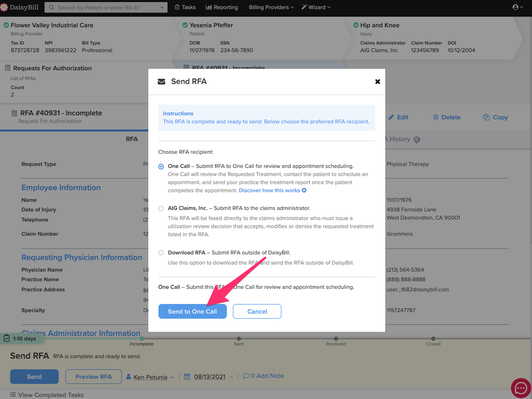Click the Edit pencil icon

pos(391,117)
